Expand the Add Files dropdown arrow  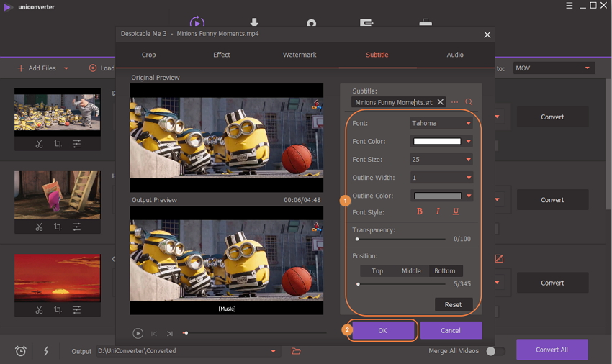(x=66, y=68)
